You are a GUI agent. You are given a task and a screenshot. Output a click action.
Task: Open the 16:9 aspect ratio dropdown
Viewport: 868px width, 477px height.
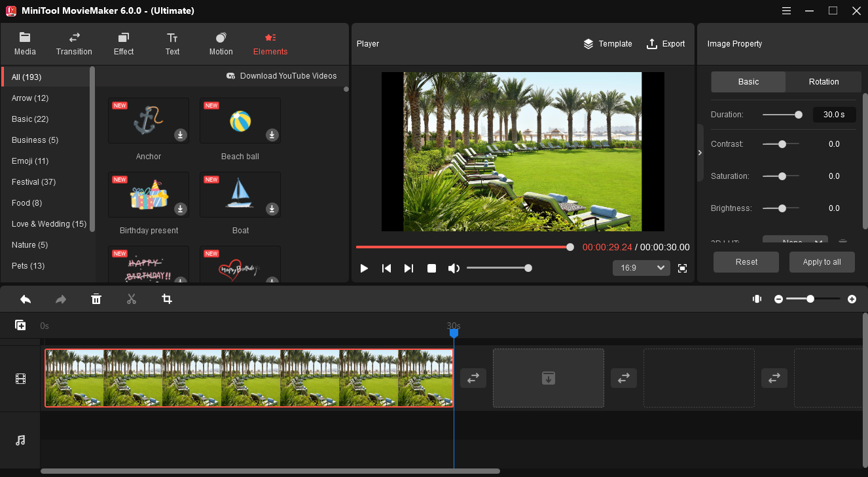(x=641, y=268)
